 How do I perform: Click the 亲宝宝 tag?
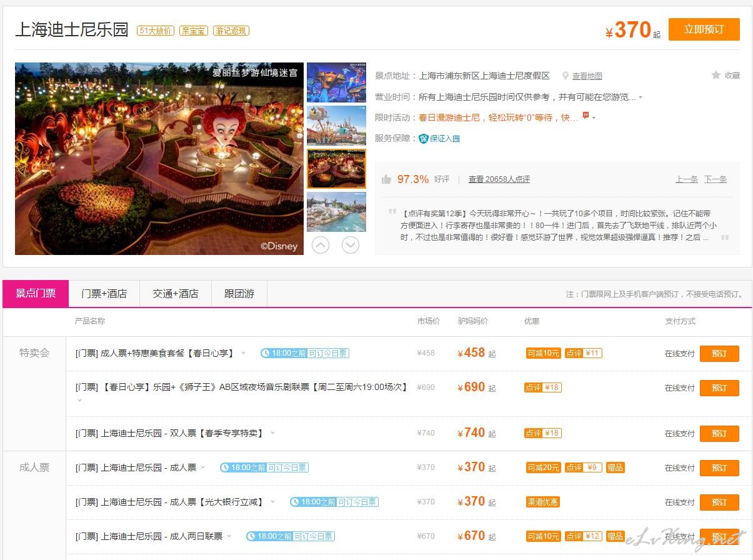194,31
